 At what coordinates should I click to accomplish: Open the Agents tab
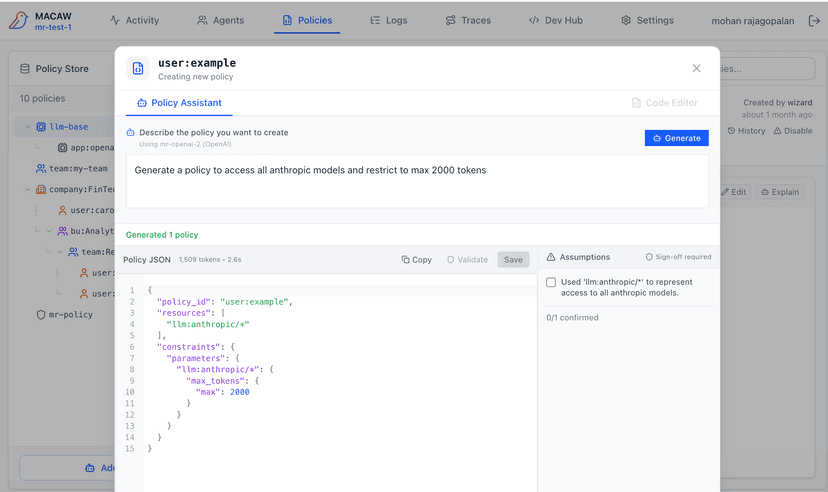pos(220,20)
